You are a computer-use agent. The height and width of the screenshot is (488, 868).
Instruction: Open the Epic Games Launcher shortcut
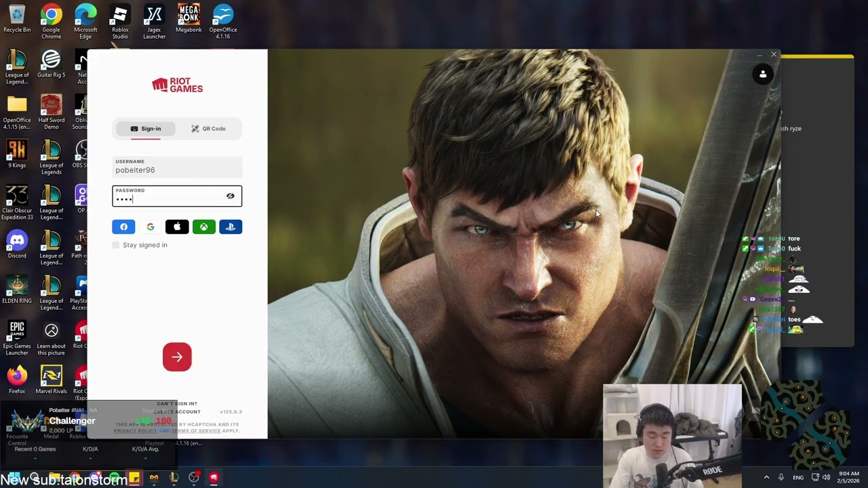[17, 338]
